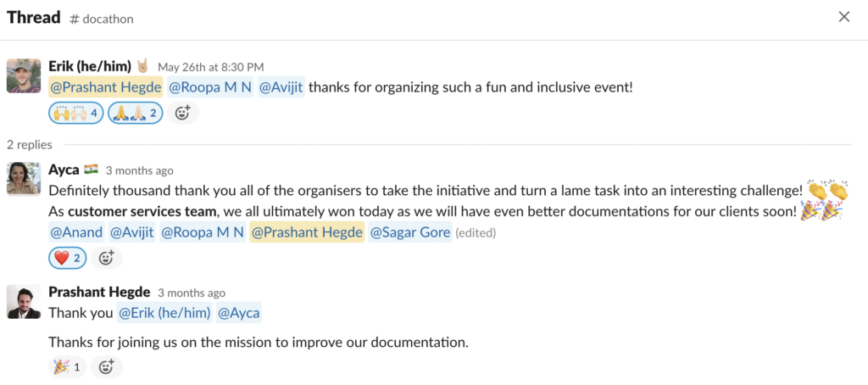The height and width of the screenshot is (385, 868).
Task: Click Prashant Hegde sender name in last reply
Action: click(100, 292)
